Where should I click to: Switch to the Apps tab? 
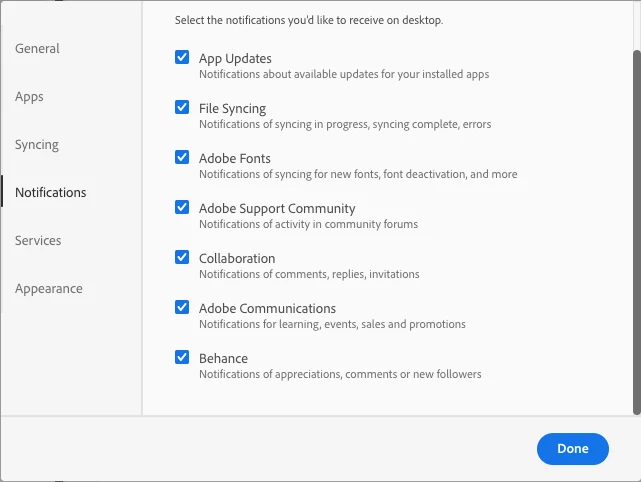click(29, 97)
